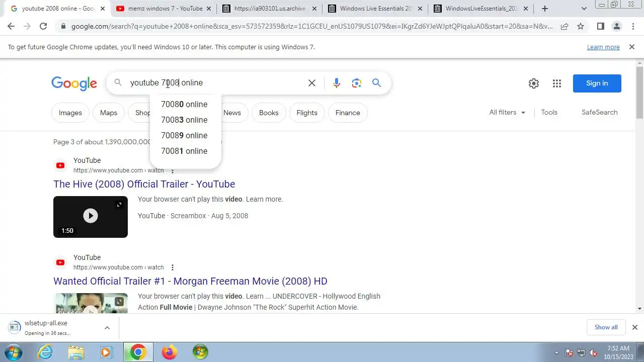Choose suggestion 70089 online
The width and height of the screenshot is (644, 362).
click(185, 135)
